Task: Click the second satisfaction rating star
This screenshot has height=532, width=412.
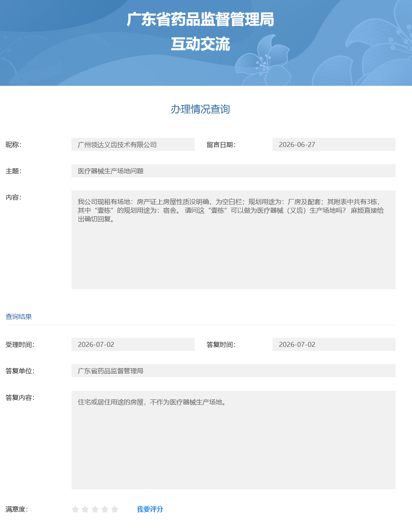Action: 85,509
